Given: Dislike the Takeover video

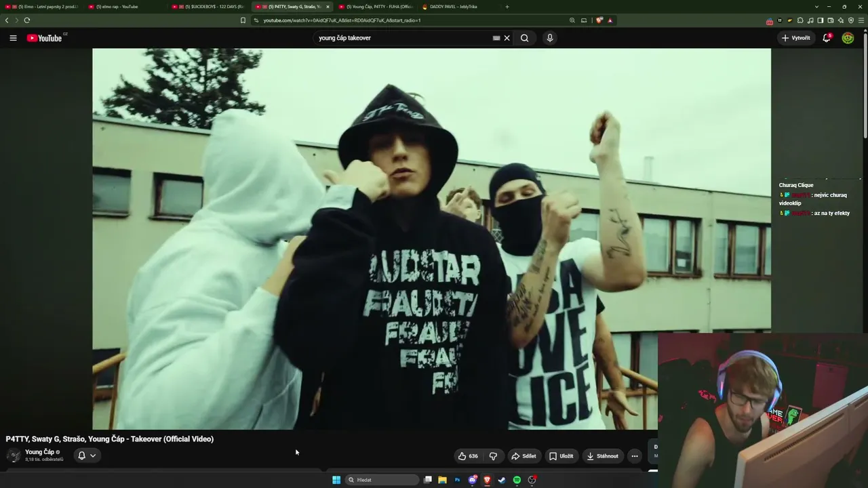Looking at the screenshot, I should 493,456.
